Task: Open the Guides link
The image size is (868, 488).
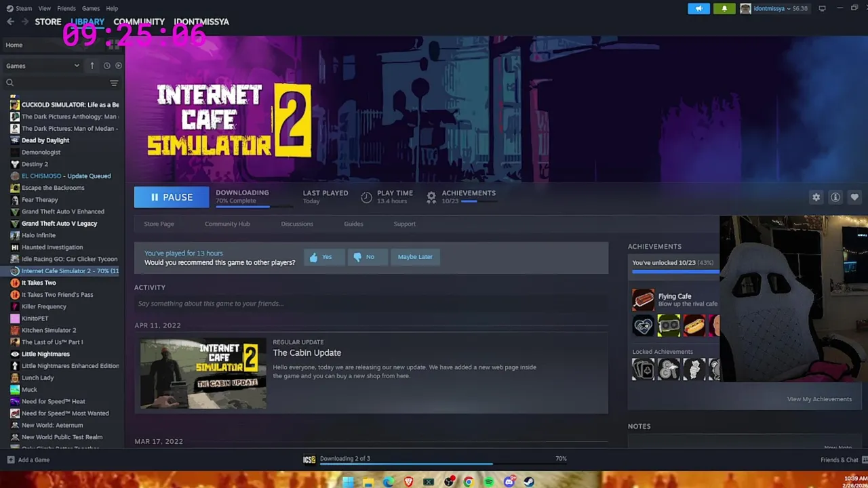Action: pos(353,224)
